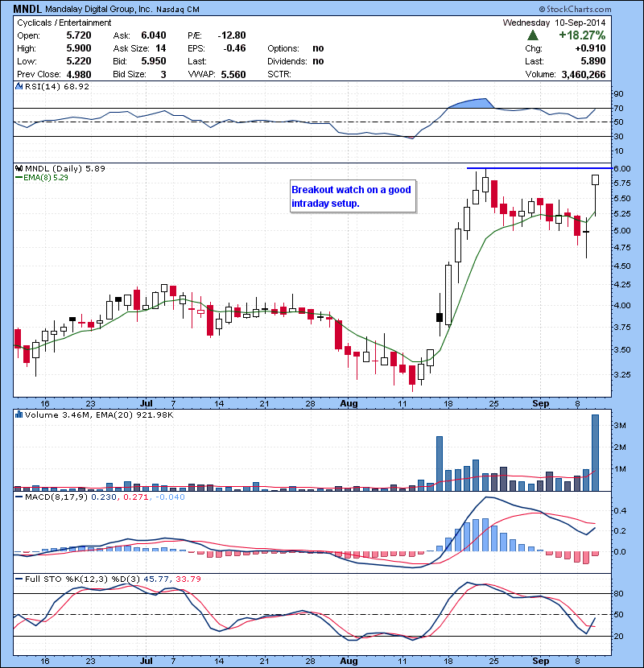Screen dimensions: 644x668
Task: Click the Last value 5.890 at right
Action: pyautogui.click(x=593, y=61)
